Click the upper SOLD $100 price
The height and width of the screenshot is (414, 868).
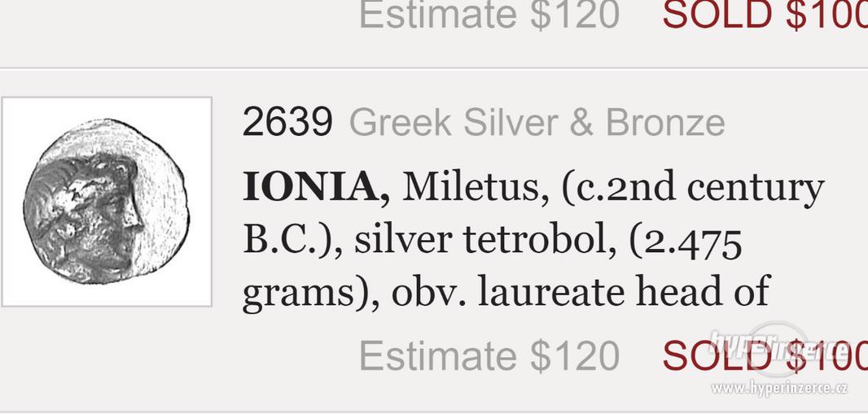[765, 15]
